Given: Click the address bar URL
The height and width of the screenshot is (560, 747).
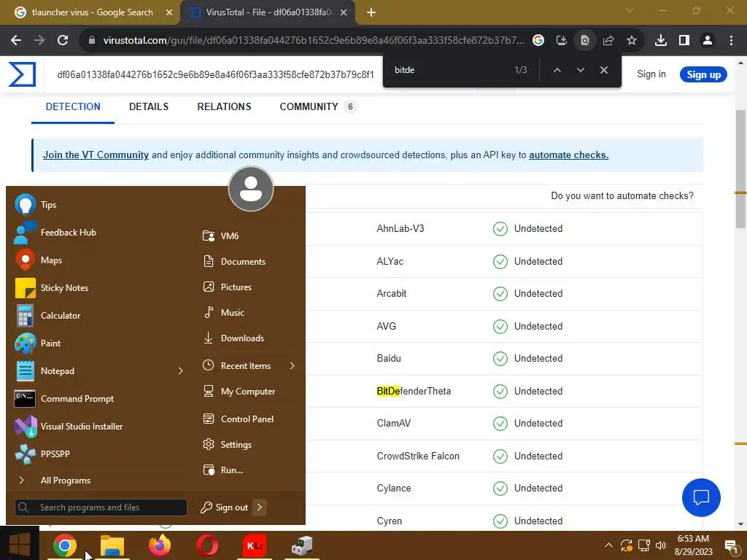Looking at the screenshot, I should click(x=313, y=41).
